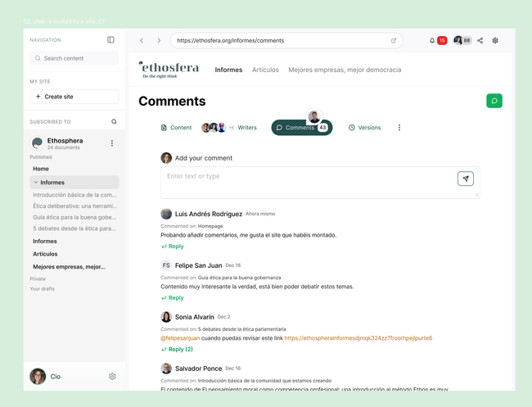The width and height of the screenshot is (532, 407).
Task: Select Artículos in the top navigation
Action: coord(264,70)
